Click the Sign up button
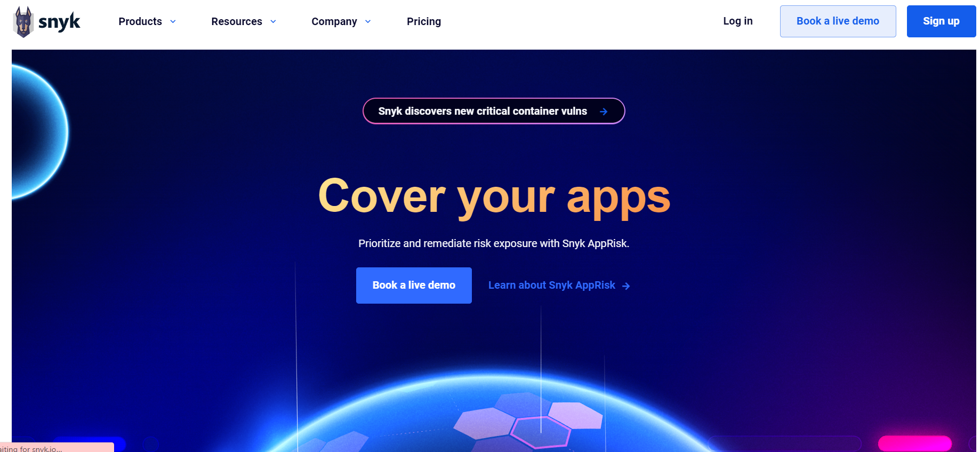The image size is (980, 452). [x=941, y=21]
